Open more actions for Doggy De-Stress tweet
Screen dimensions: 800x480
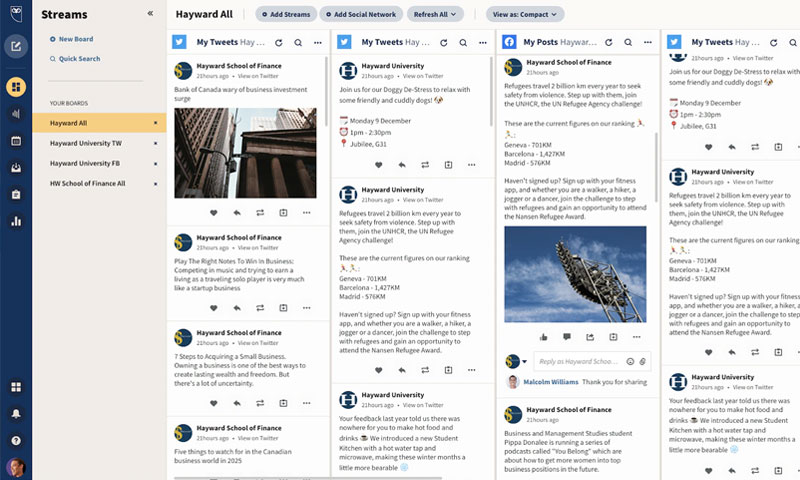(471, 165)
